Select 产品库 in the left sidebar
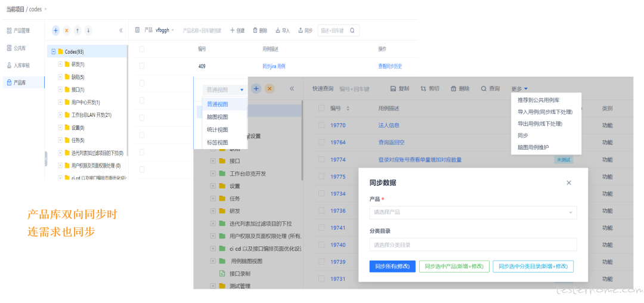The image size is (644, 303). (x=23, y=82)
